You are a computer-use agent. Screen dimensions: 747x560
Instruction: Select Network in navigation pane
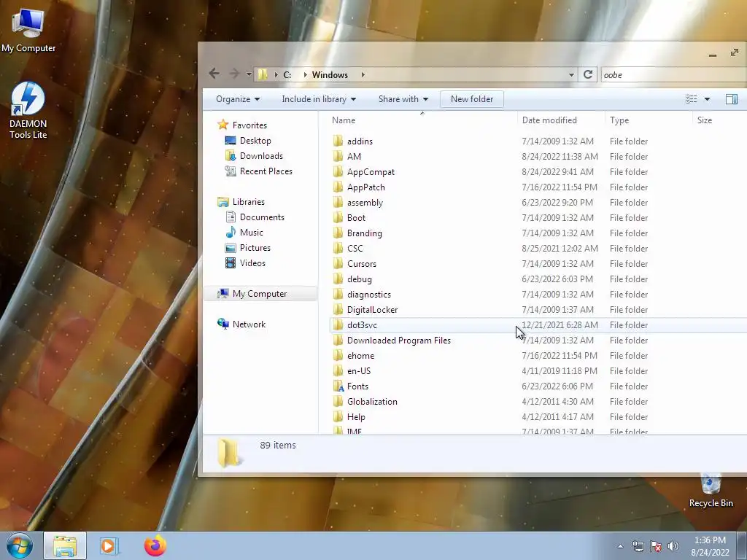249,324
